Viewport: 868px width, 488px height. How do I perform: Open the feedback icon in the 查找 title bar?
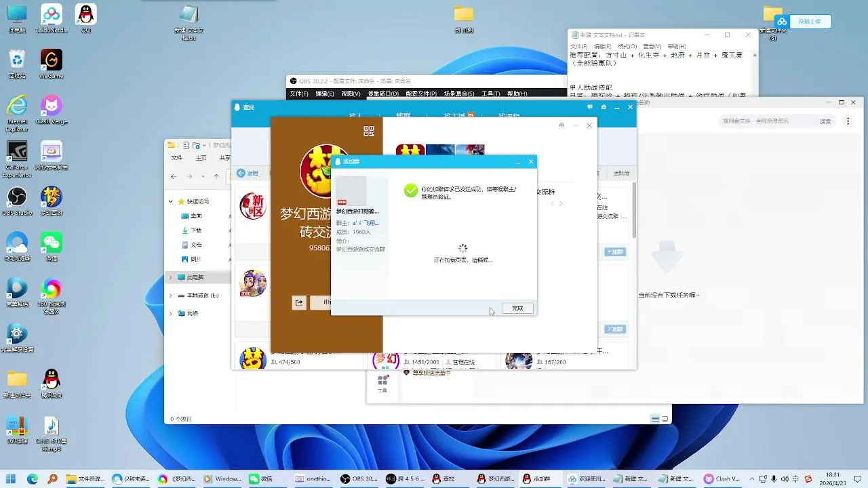(589, 107)
